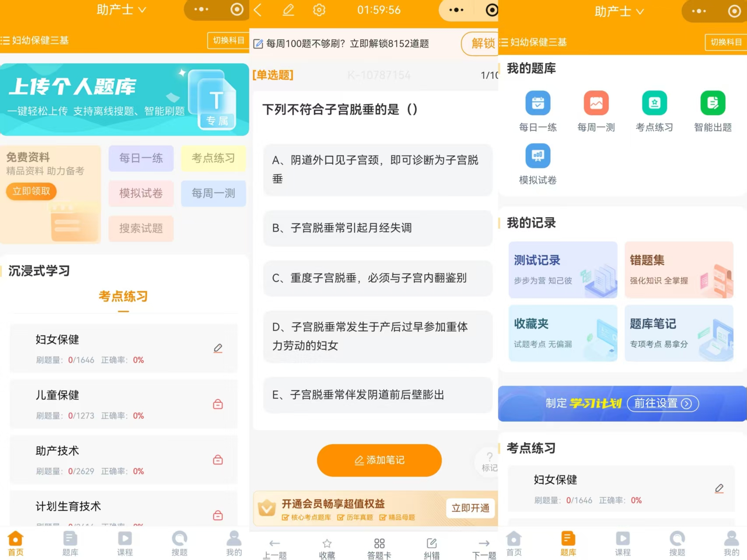Select answer B、子宫脱垂常引起月经失调

click(378, 228)
